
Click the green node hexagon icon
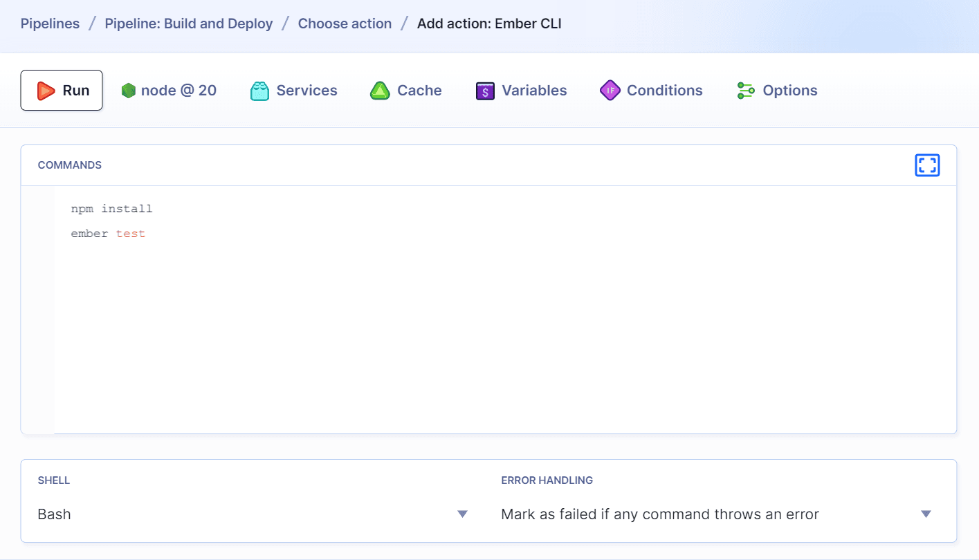128,91
